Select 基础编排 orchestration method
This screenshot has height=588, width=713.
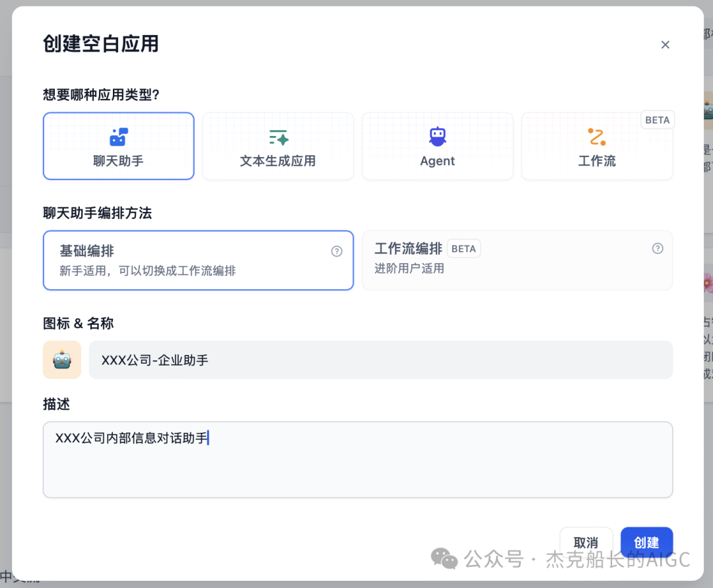[x=198, y=261]
